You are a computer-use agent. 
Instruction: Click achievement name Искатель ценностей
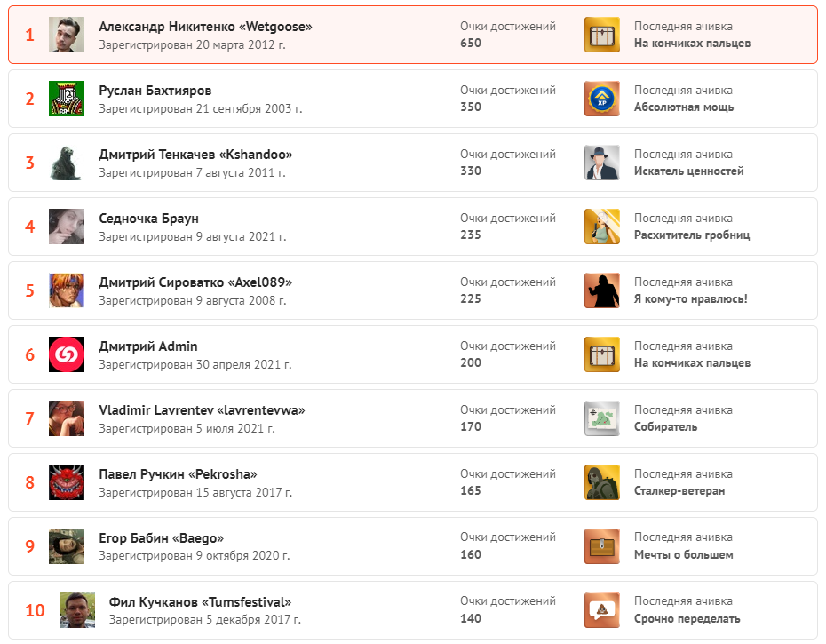[689, 171]
